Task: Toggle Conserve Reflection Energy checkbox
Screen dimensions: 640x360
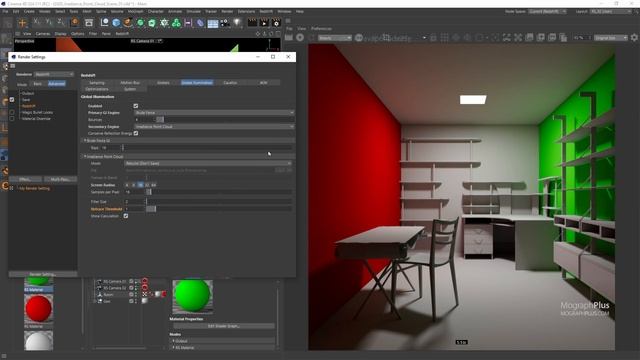Action: click(x=136, y=133)
